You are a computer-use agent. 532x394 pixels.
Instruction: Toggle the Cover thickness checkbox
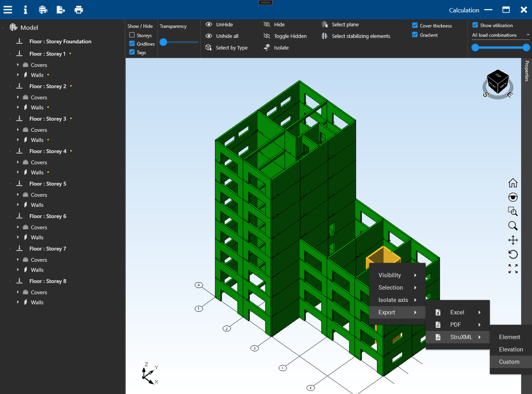415,25
